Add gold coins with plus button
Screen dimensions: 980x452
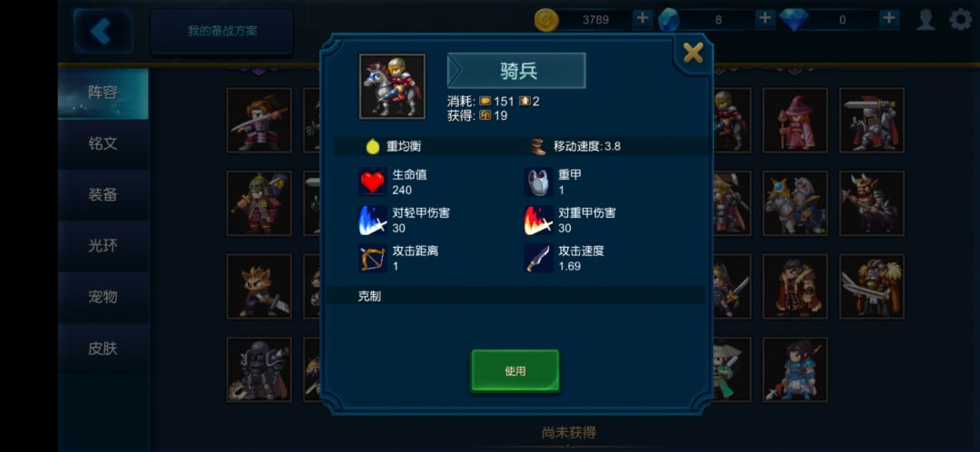point(642,19)
